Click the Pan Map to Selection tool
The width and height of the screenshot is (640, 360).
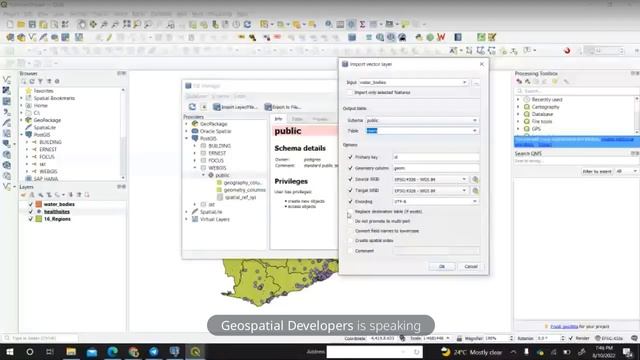(93, 24)
